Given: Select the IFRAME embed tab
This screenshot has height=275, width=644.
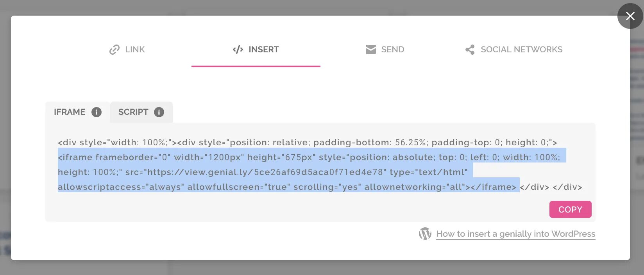Looking at the screenshot, I should [x=70, y=112].
